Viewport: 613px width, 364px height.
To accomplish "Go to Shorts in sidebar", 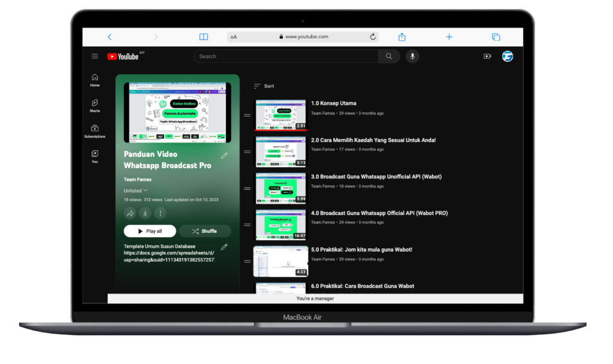I will 95,105.
